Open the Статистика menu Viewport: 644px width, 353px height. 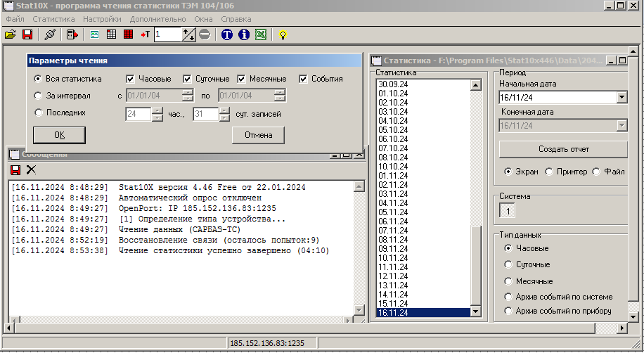coord(54,19)
